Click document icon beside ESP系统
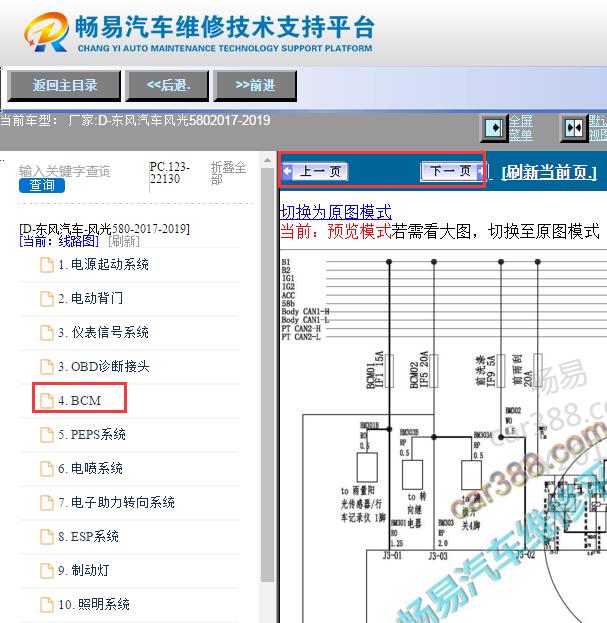The width and height of the screenshot is (607, 623). tap(47, 536)
